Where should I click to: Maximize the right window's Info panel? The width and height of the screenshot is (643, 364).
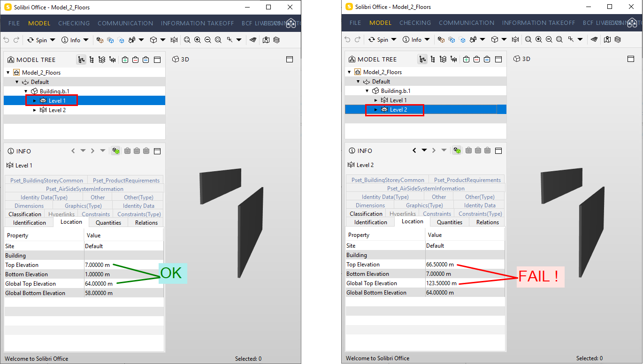(x=498, y=151)
